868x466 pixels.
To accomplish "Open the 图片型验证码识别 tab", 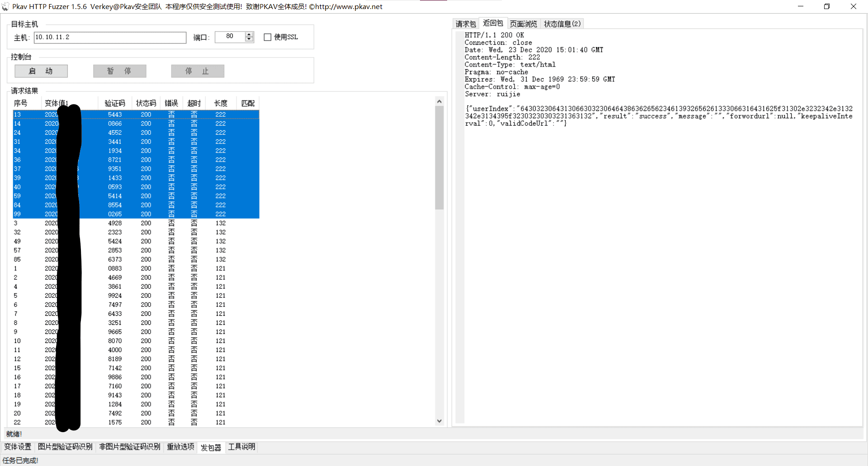I will (x=65, y=447).
